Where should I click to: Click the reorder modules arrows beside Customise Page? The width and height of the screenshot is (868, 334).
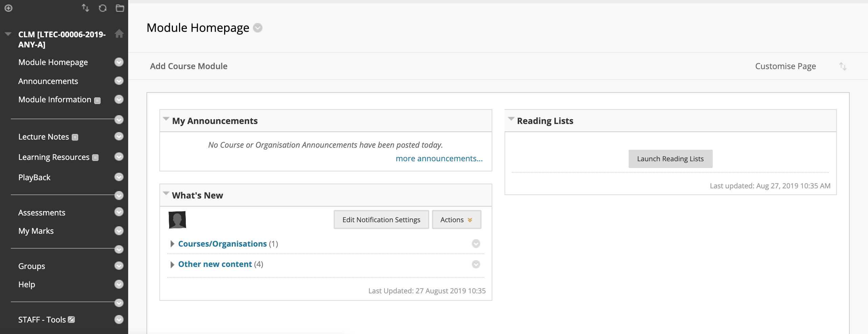click(x=843, y=66)
